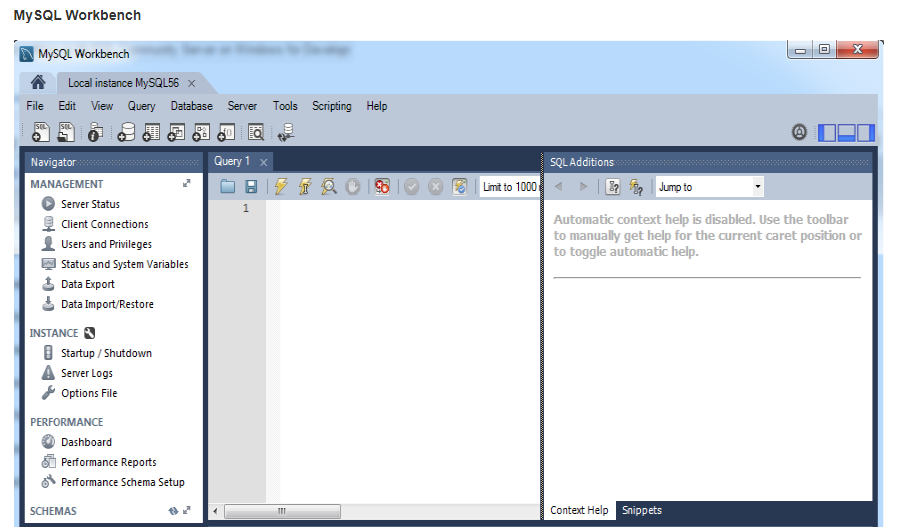Image resolution: width=913 pixels, height=527 pixels.
Task: Open the View menu
Action: (x=102, y=106)
